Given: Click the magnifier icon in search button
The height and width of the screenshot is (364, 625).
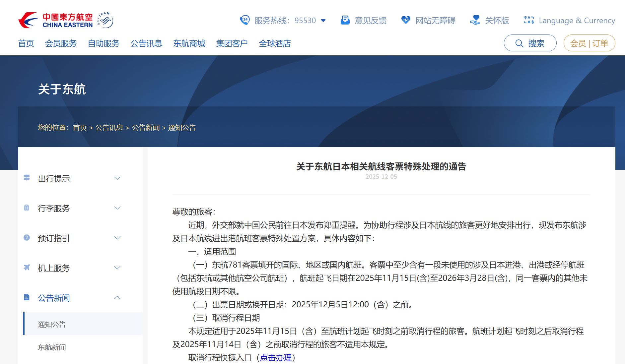Looking at the screenshot, I should 519,43.
